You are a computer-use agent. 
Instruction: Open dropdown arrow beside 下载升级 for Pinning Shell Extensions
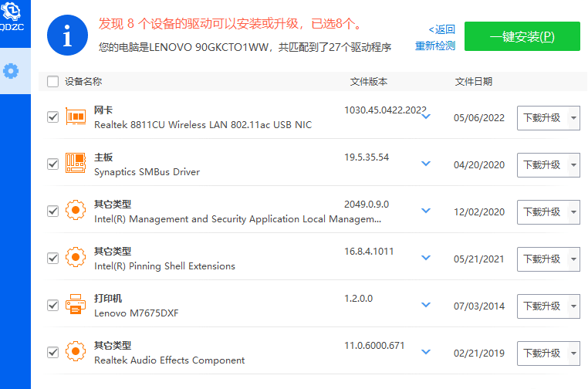(574, 259)
